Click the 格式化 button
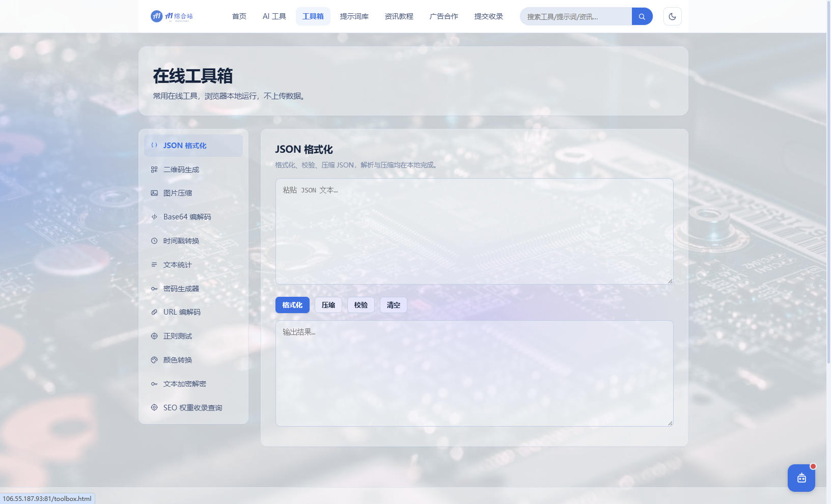The height and width of the screenshot is (504, 831). [x=292, y=305]
